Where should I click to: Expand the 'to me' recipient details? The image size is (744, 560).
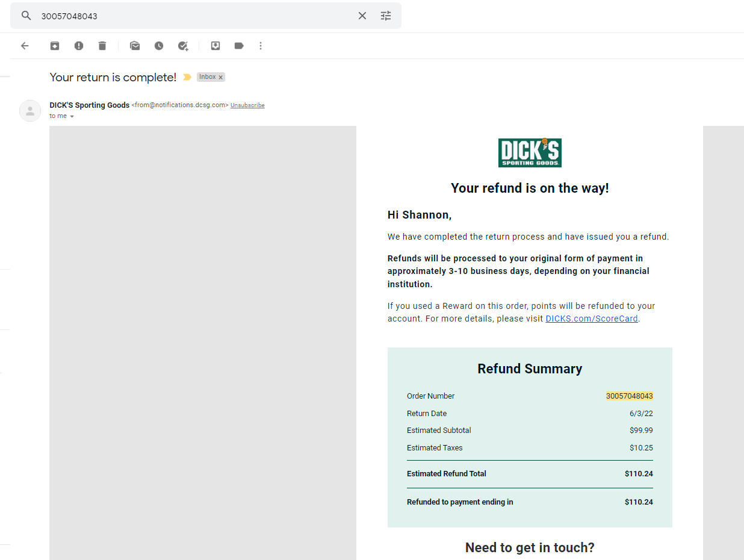[72, 116]
